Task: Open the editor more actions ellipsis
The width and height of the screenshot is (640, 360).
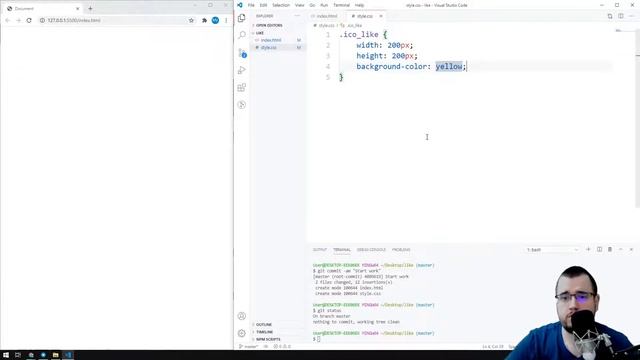Action: [x=631, y=16]
